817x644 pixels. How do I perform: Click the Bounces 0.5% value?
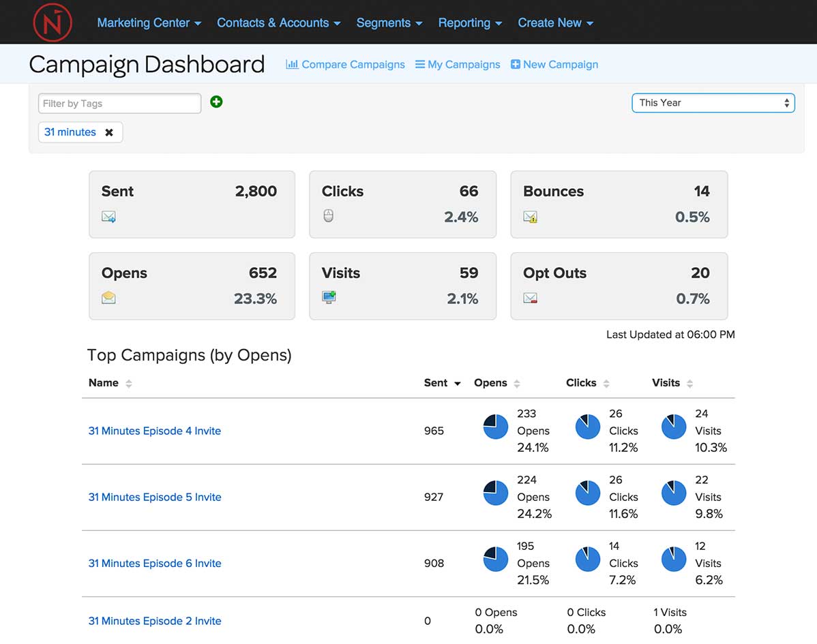(692, 217)
